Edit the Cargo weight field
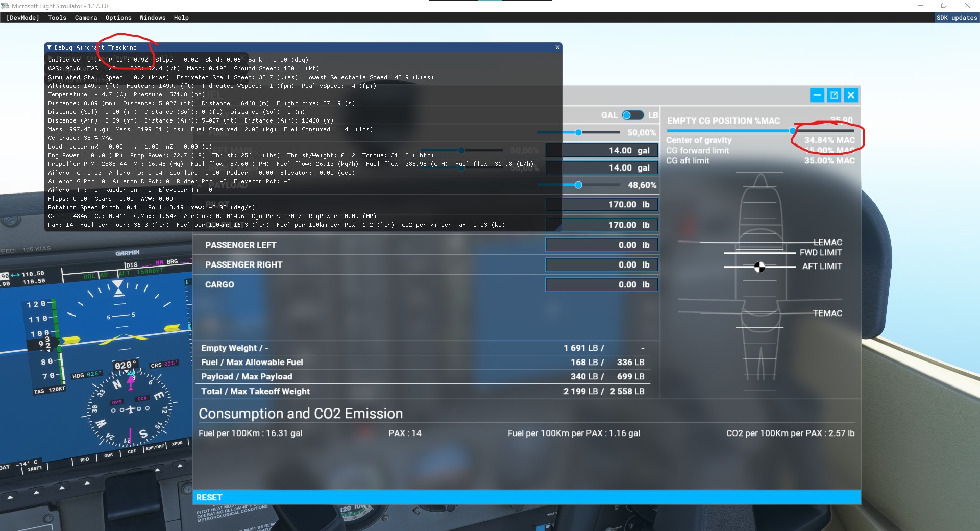The height and width of the screenshot is (531, 980). (602, 284)
